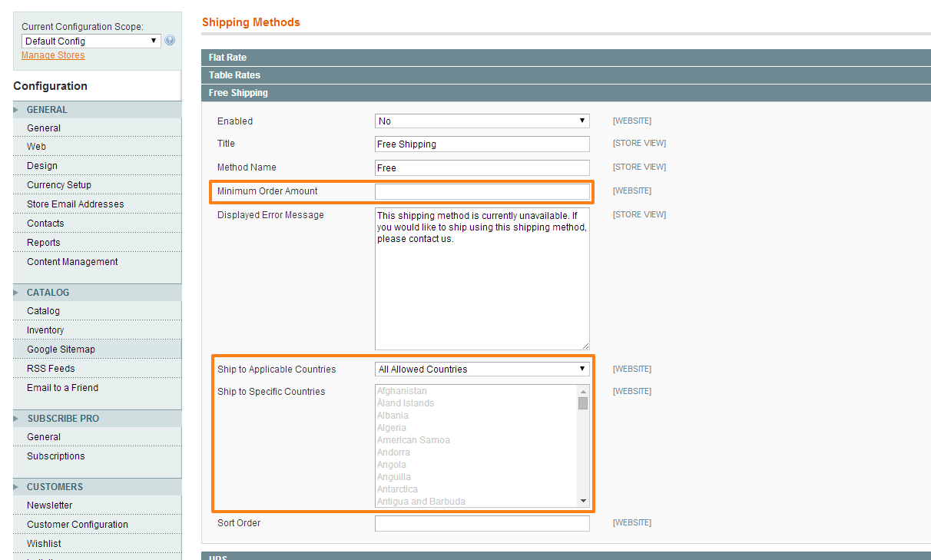Go to Newsletter settings
931x560 pixels.
pos(50,505)
